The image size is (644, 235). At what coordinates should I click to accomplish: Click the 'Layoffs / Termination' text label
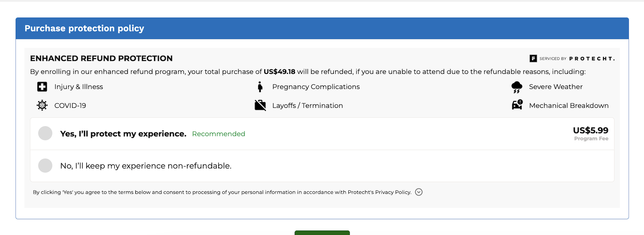coord(308,106)
